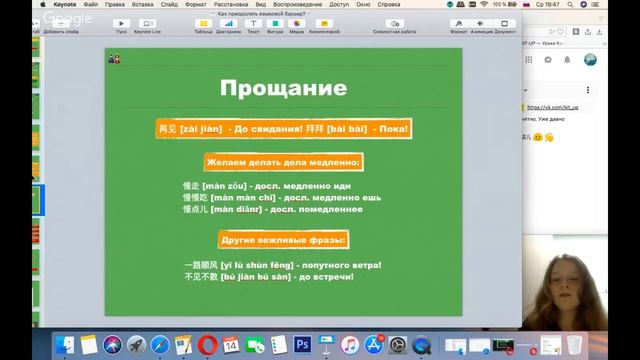Open Wi-Fi status in the menu bar

[x=484, y=4]
